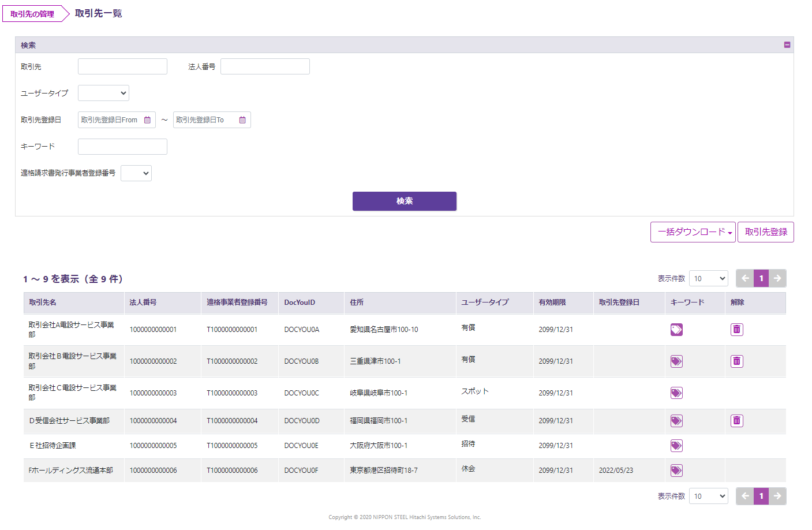The height and width of the screenshot is (530, 812).
Task: Select page 1 in top pagination
Action: (761, 278)
